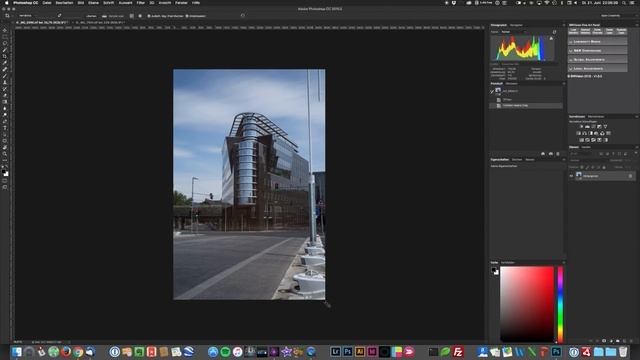Expand the B&W Conversions section
This screenshot has height=360, width=640.
pyautogui.click(x=598, y=51)
